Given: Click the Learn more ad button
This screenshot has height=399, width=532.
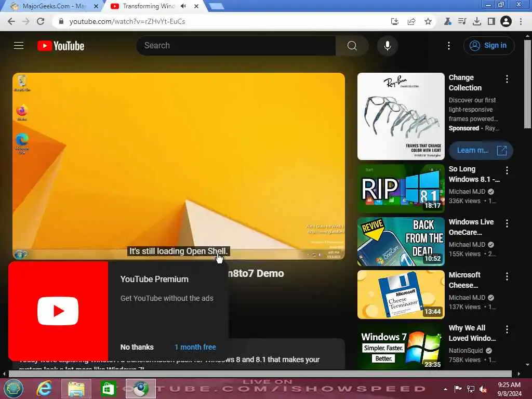Looking at the screenshot, I should [x=481, y=150].
